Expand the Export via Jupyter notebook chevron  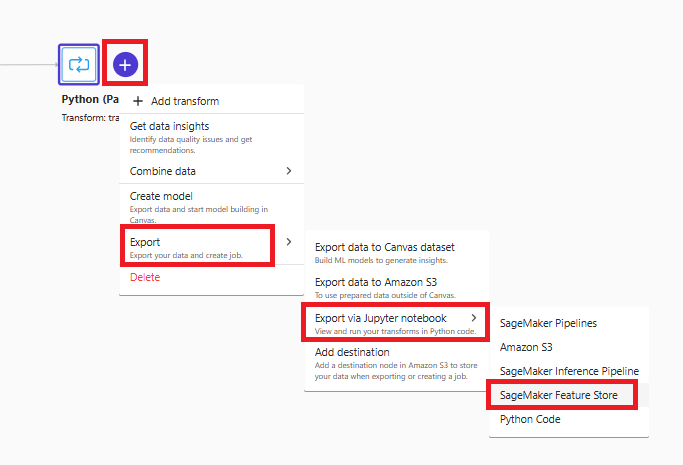(474, 318)
